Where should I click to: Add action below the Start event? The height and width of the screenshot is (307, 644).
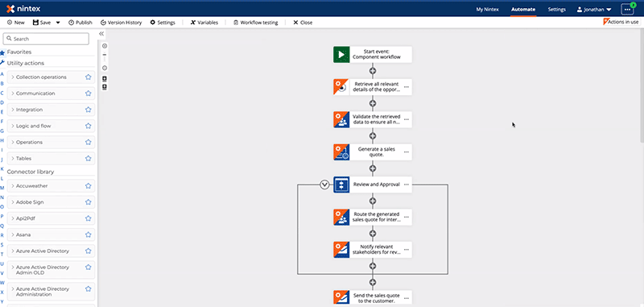click(373, 71)
